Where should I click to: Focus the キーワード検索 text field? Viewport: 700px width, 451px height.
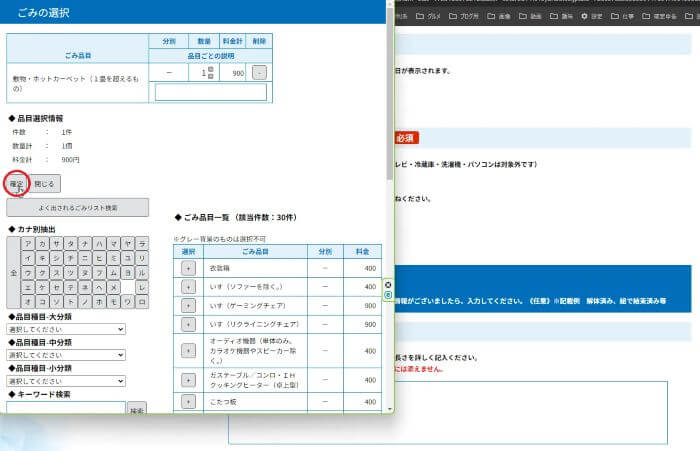pos(66,408)
